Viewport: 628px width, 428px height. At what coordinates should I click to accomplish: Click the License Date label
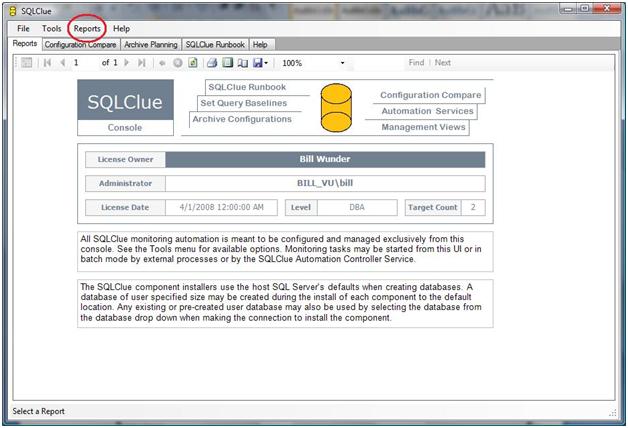(x=125, y=207)
